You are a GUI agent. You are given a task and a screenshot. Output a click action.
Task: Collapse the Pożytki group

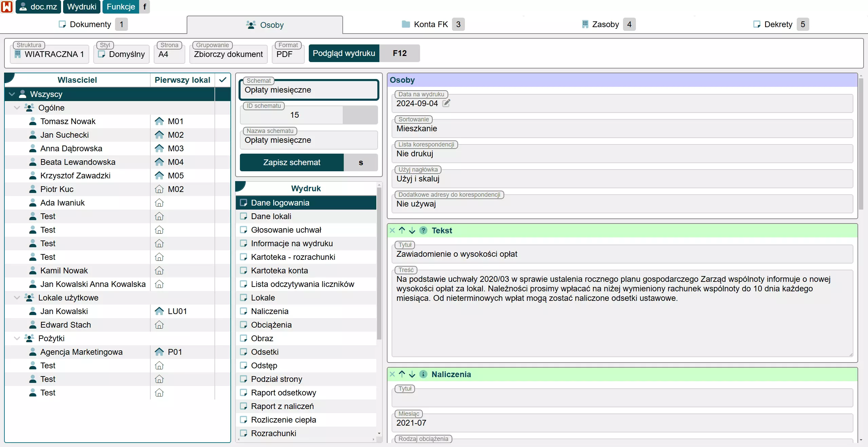pos(17,338)
